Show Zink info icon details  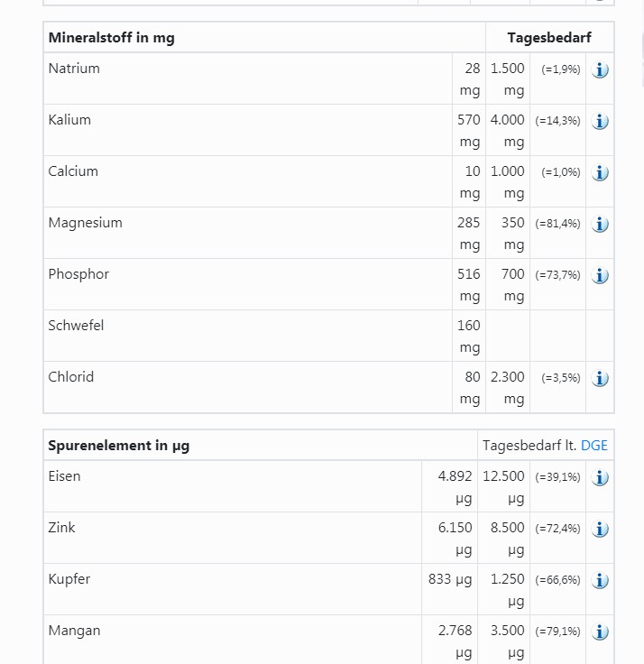(600, 529)
